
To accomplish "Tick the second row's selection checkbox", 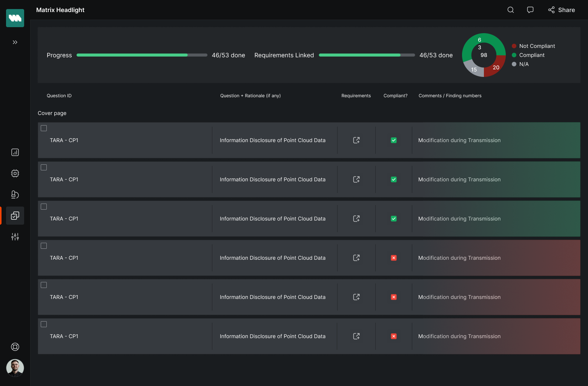I will tap(44, 167).
